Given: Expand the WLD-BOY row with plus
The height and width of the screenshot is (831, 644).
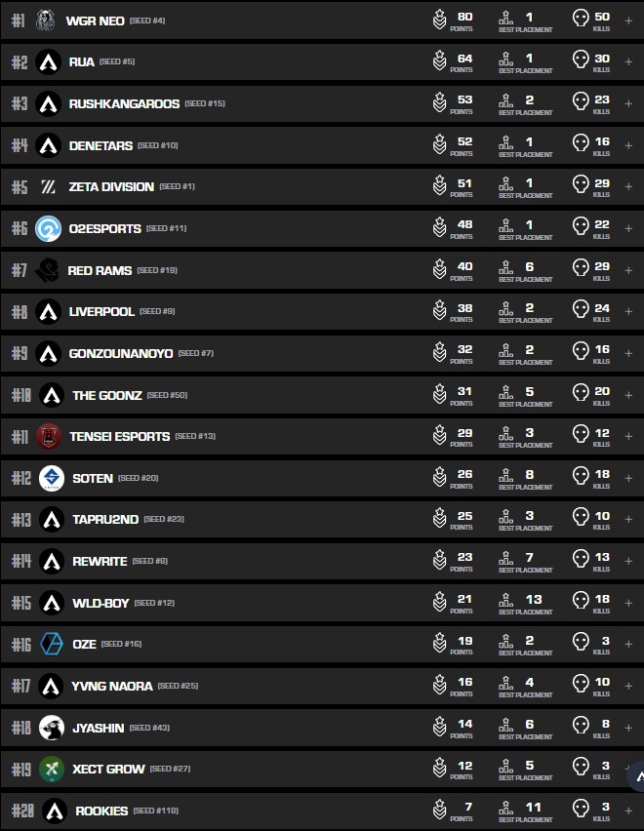Looking at the screenshot, I should click(x=628, y=603).
